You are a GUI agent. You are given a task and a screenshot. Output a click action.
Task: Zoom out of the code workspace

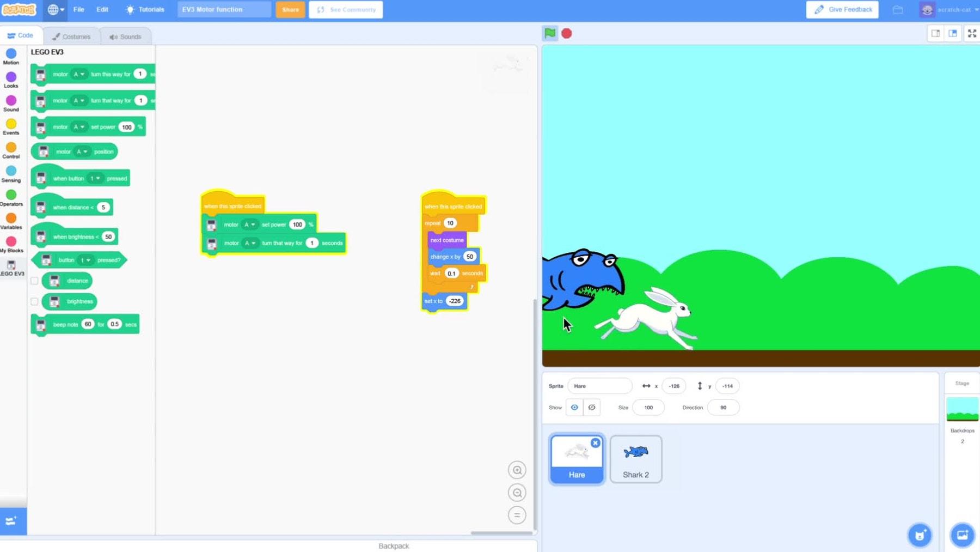click(517, 493)
